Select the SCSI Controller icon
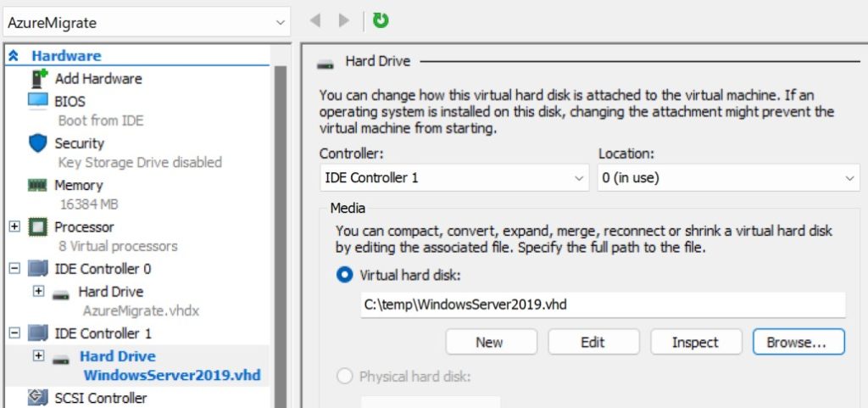This screenshot has width=868, height=408. [38, 398]
